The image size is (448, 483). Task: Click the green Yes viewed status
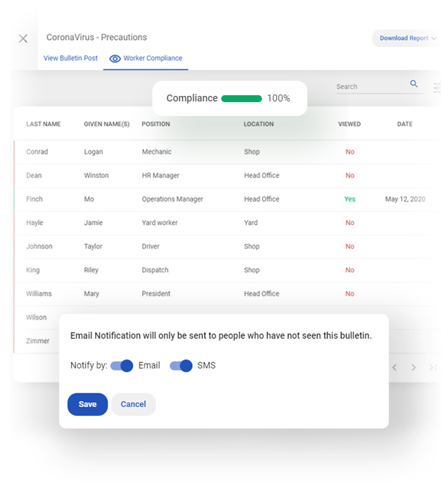click(x=350, y=199)
